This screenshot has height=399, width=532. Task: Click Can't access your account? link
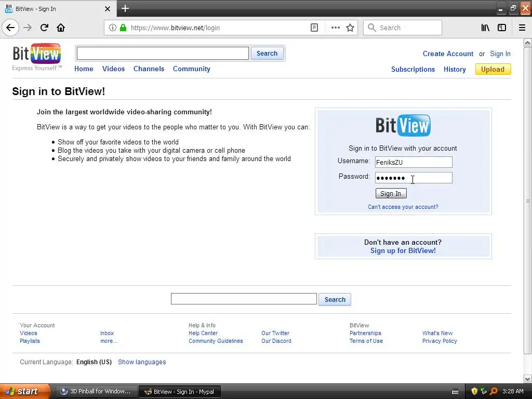pyautogui.click(x=403, y=207)
